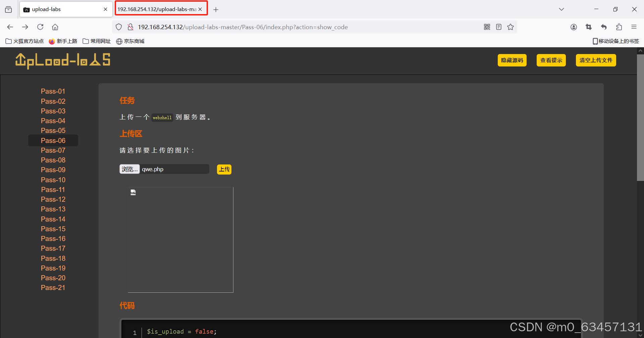Click the scrollbar up arrow

pyautogui.click(x=640, y=51)
